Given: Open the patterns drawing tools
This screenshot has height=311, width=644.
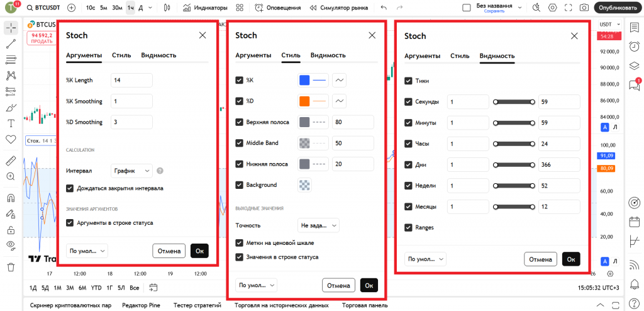Looking at the screenshot, I should tap(11, 76).
